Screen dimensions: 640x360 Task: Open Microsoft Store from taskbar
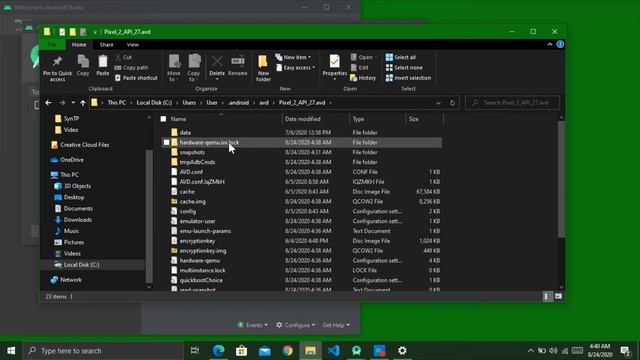[241, 351]
